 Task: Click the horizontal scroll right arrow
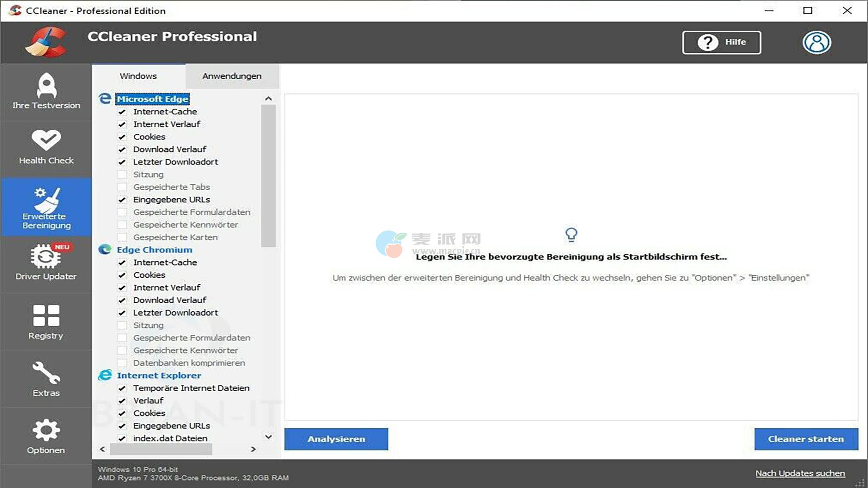click(253, 449)
